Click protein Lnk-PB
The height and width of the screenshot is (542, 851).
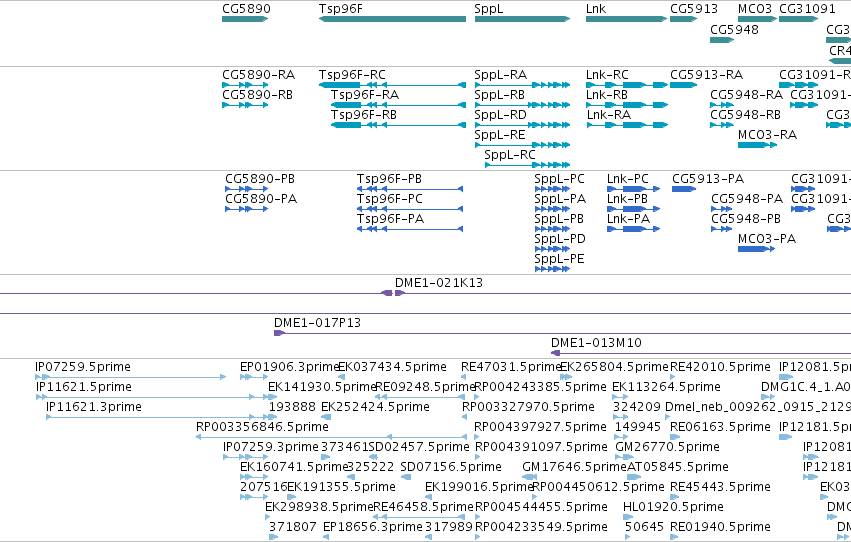[633, 209]
